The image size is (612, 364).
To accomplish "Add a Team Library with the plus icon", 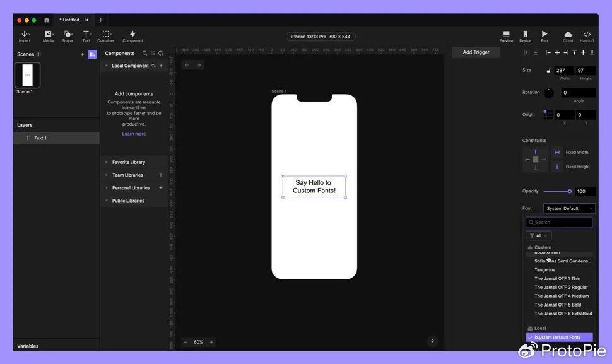I will coord(161,175).
